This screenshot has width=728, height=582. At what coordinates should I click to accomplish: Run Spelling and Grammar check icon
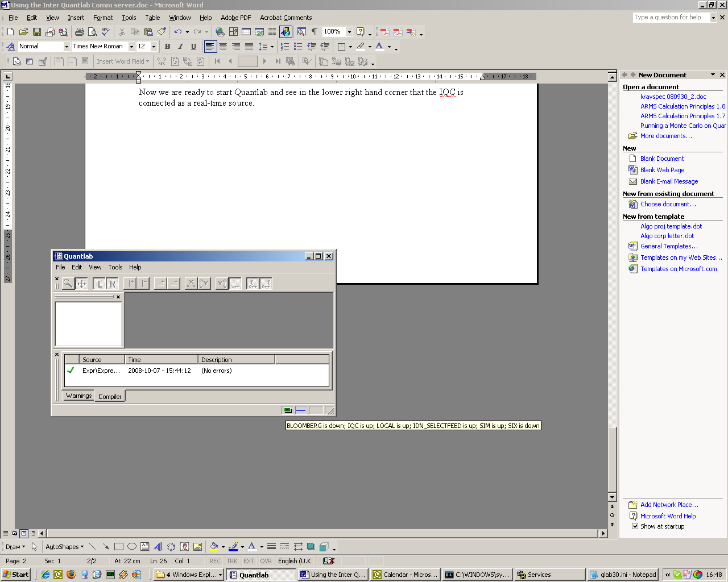point(106,32)
